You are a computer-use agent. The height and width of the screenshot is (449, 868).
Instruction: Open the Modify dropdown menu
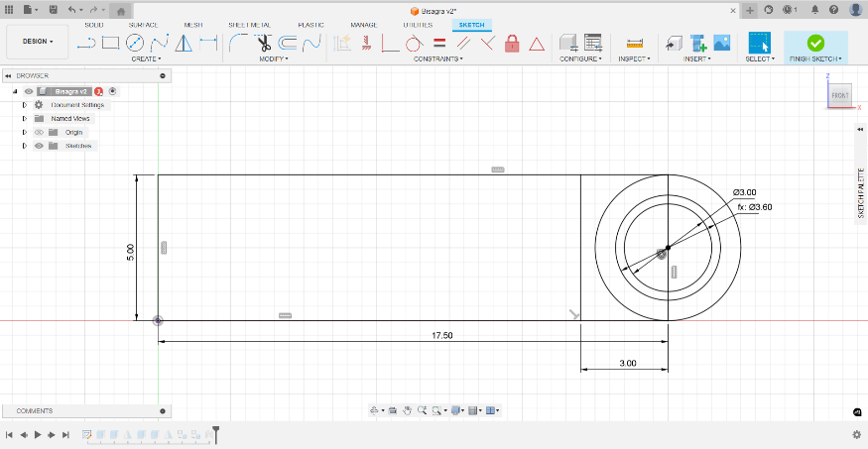pyautogui.click(x=274, y=58)
